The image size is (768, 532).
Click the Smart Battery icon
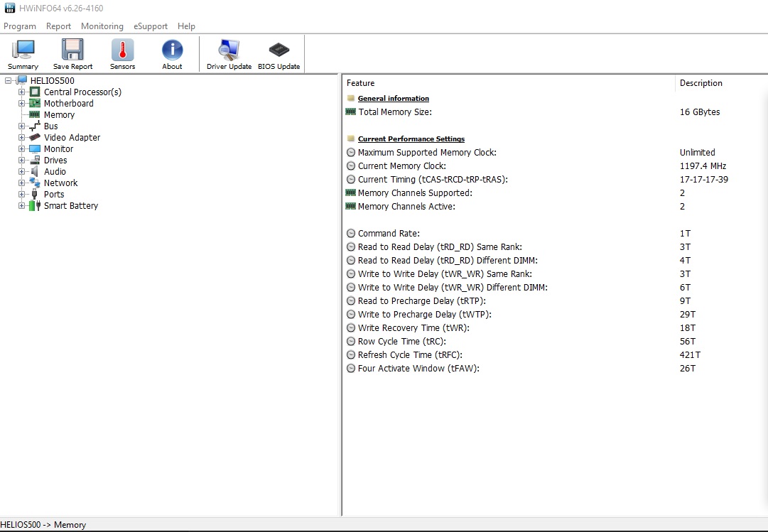35,206
